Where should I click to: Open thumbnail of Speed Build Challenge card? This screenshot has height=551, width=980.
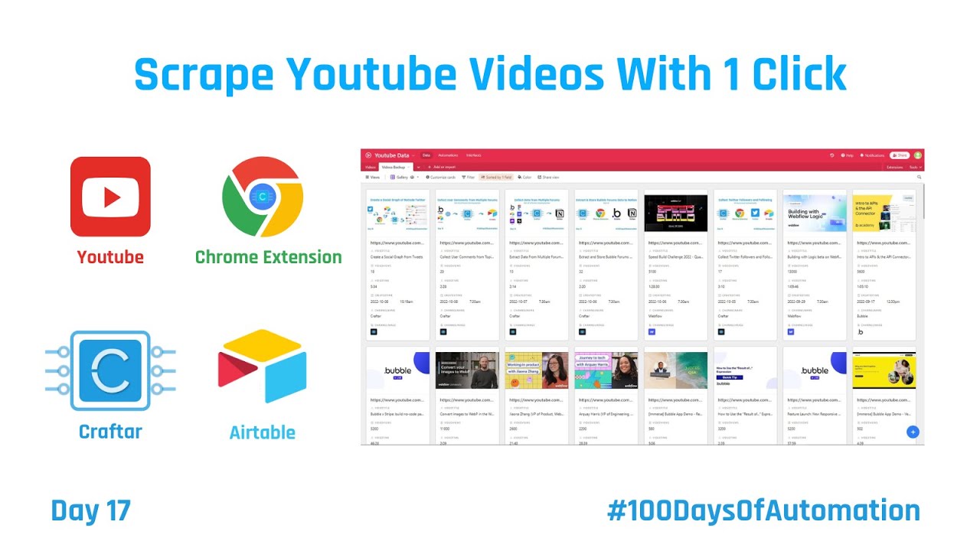tap(677, 212)
